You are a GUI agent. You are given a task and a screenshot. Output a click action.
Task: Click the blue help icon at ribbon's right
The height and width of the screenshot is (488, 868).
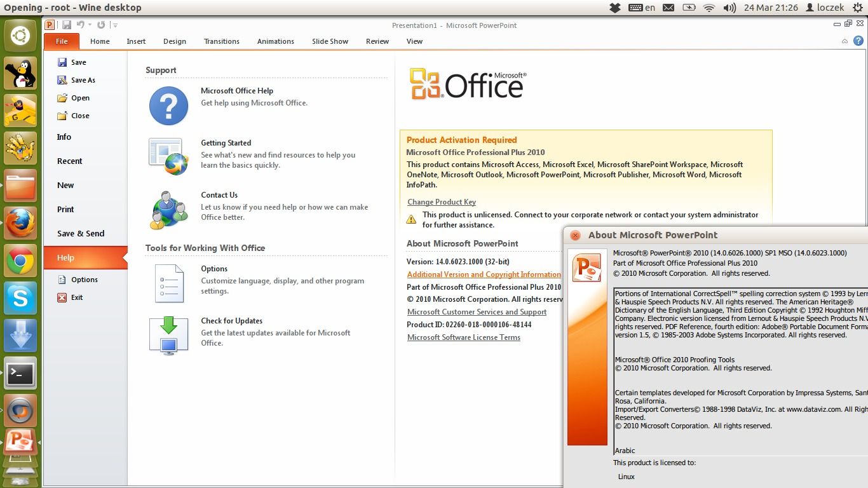click(858, 41)
